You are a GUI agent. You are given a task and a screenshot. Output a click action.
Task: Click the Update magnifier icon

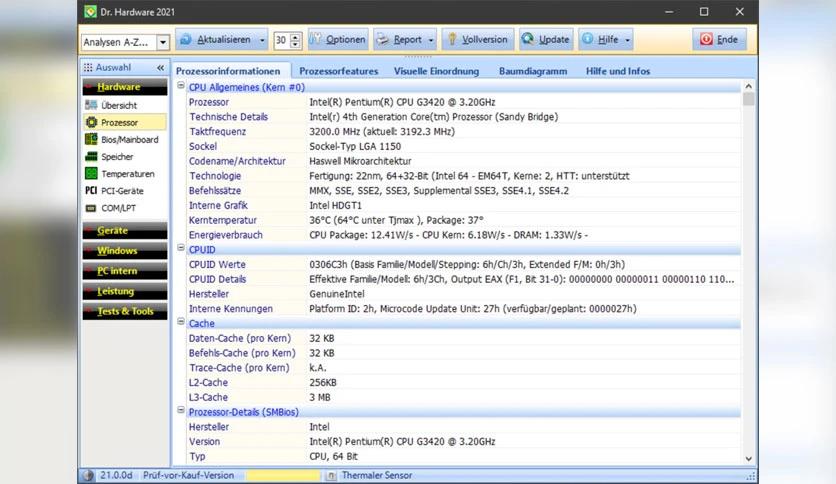point(527,39)
